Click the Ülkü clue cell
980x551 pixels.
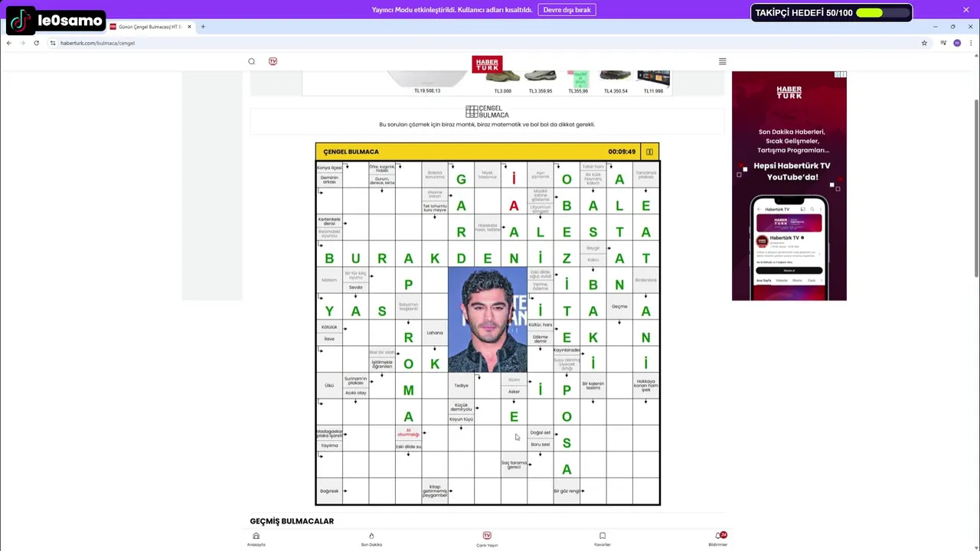329,386
